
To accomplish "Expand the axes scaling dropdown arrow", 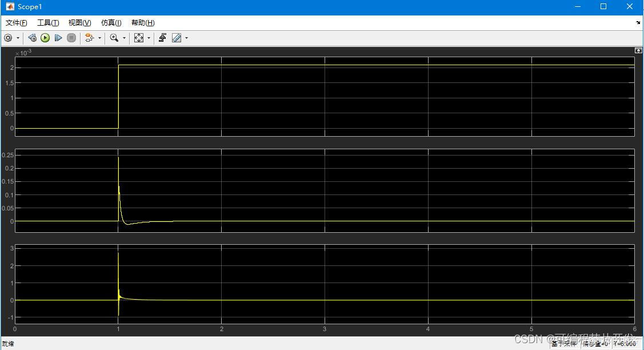I will pos(149,38).
